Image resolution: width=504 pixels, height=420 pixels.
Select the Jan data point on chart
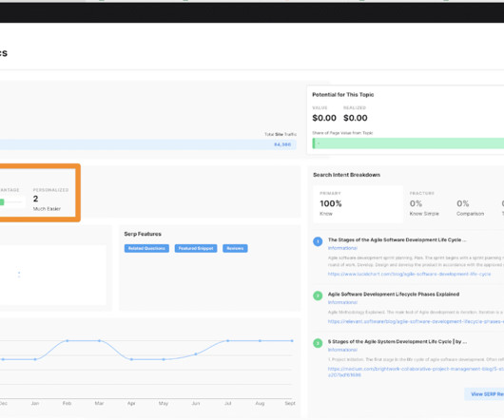[35, 359]
